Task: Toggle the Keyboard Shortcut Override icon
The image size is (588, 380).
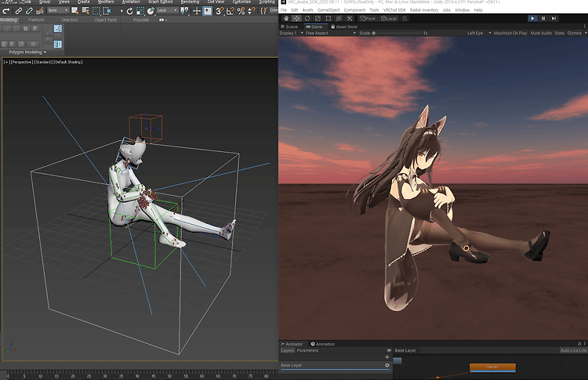Action: [208, 11]
